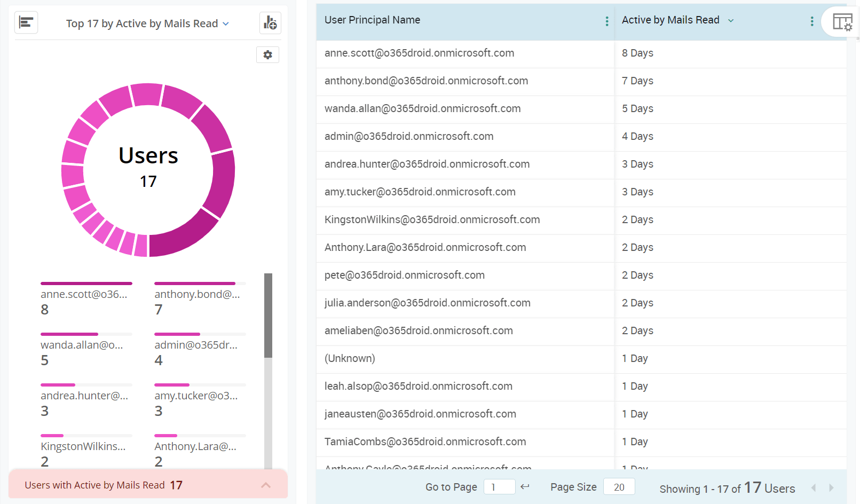Click the previous page arrow
This screenshot has width=860, height=504.
pyautogui.click(x=814, y=487)
